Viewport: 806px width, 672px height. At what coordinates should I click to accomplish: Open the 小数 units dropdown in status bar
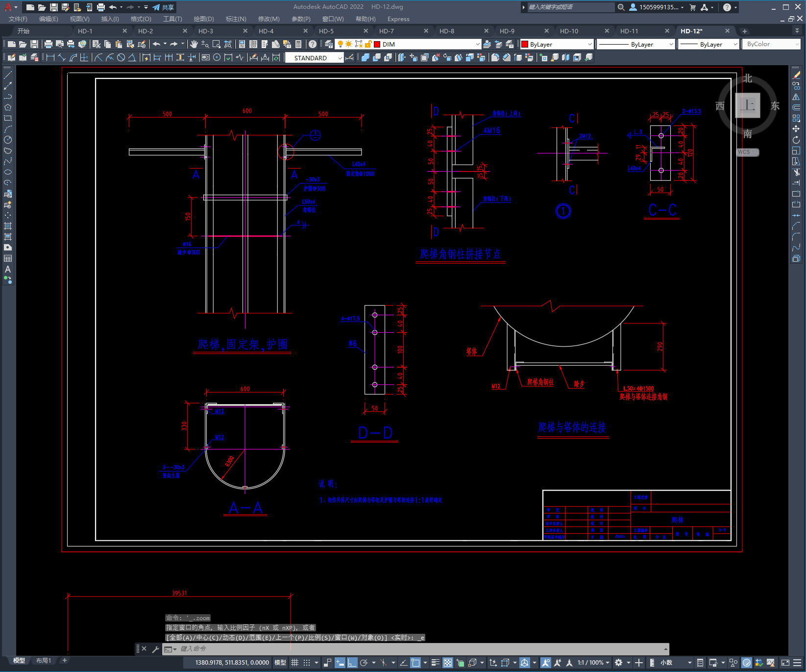coord(676,663)
